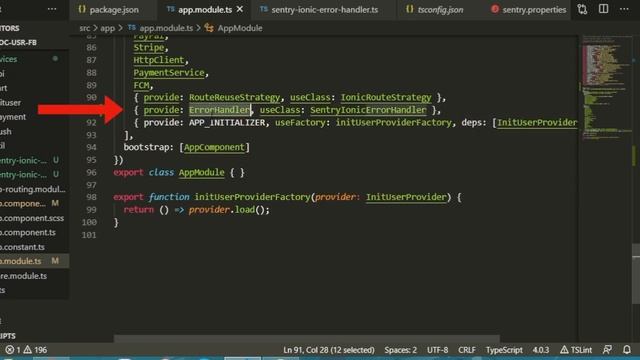Change line endings via CRLF
Screen dimensions: 640x360
click(467, 350)
